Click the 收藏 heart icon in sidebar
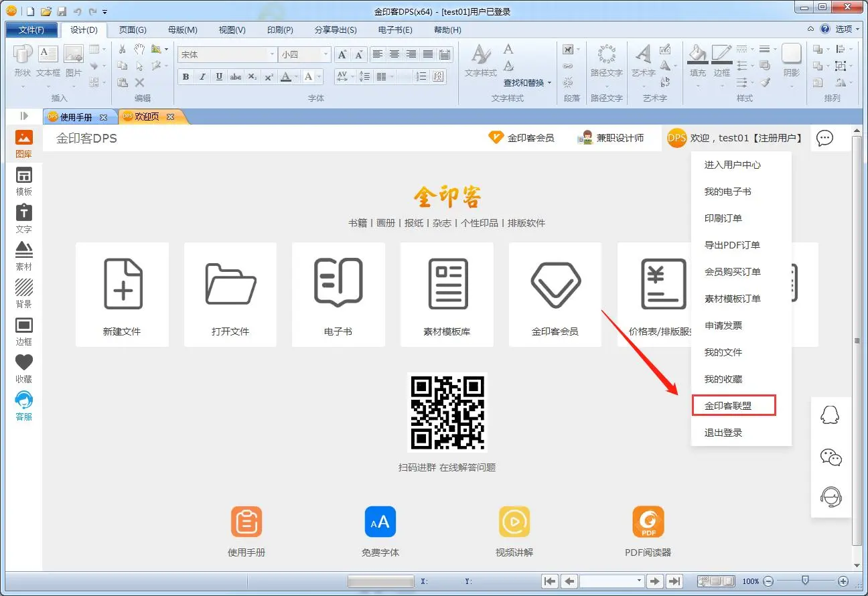 pos(23,368)
